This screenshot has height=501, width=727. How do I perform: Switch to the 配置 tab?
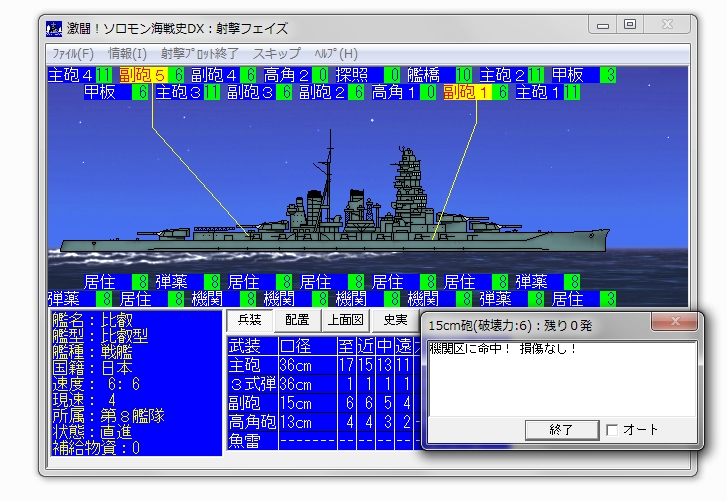(297, 320)
